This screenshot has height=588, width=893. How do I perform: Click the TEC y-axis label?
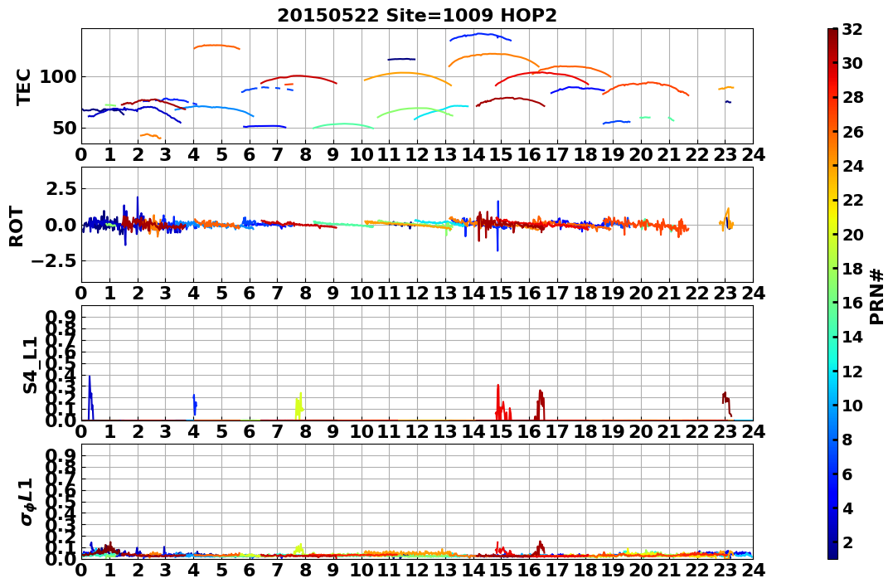pyautogui.click(x=23, y=87)
